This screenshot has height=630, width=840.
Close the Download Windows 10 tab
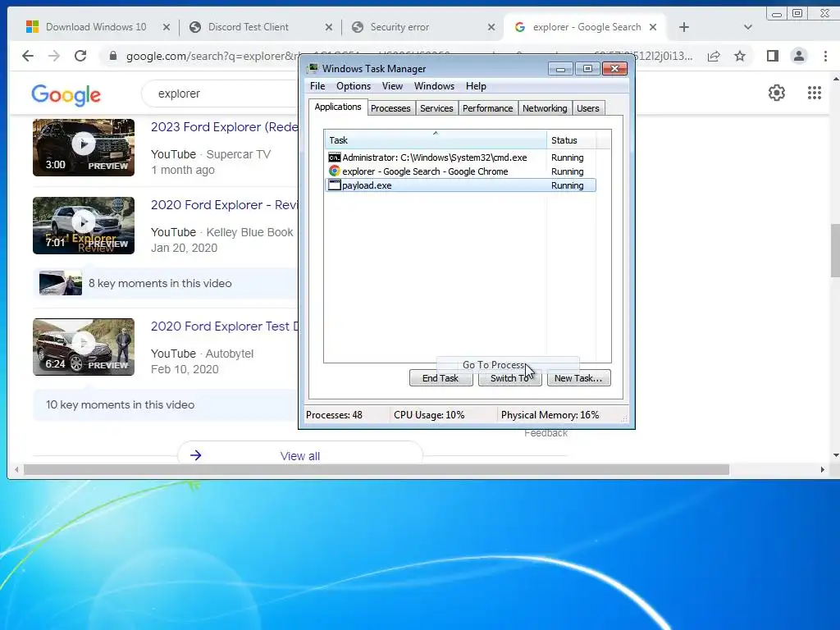coord(167,27)
